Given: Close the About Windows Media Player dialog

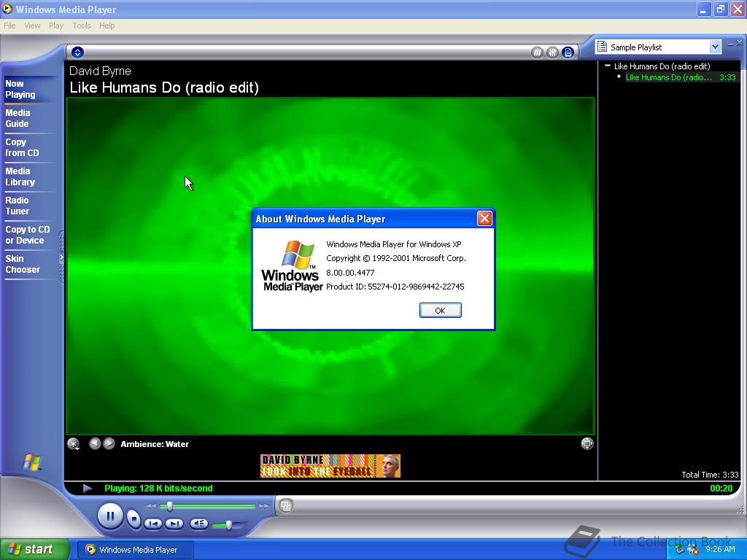Looking at the screenshot, I should [x=484, y=218].
